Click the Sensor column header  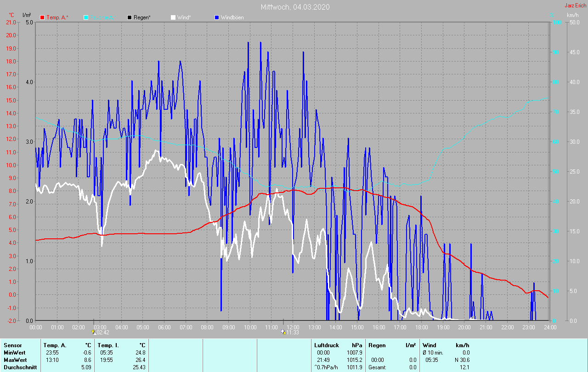point(12,345)
